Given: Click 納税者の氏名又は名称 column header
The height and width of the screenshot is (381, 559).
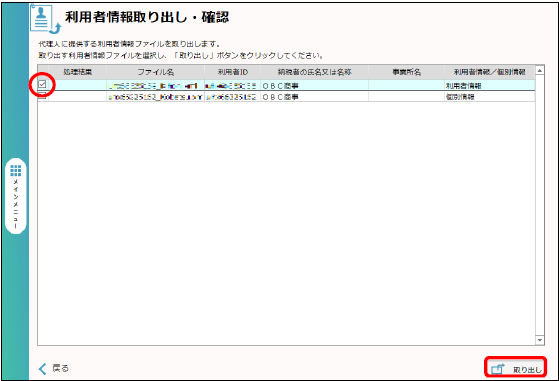Looking at the screenshot, I should pyautogui.click(x=314, y=72).
